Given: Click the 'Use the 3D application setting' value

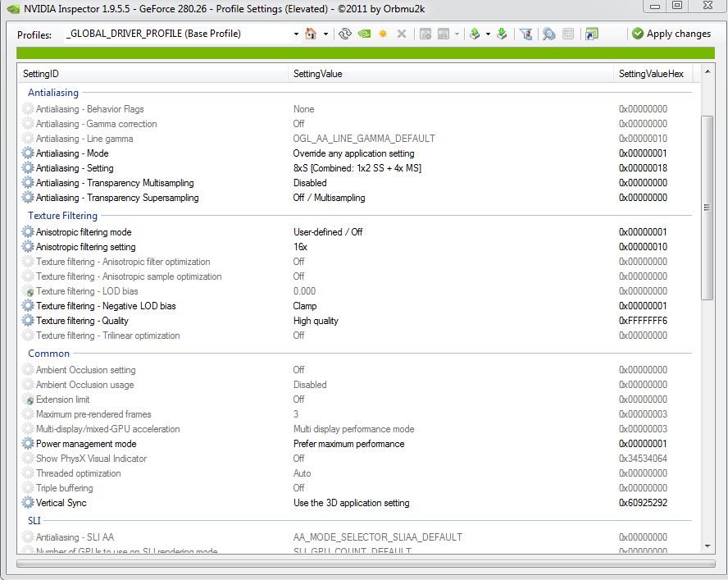Looking at the screenshot, I should [x=351, y=503].
